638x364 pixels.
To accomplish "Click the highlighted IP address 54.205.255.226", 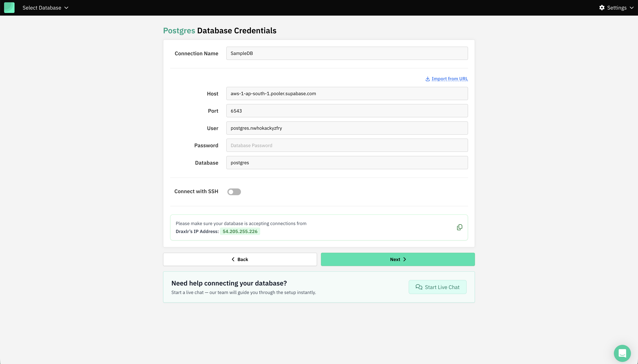I will click(x=240, y=231).
